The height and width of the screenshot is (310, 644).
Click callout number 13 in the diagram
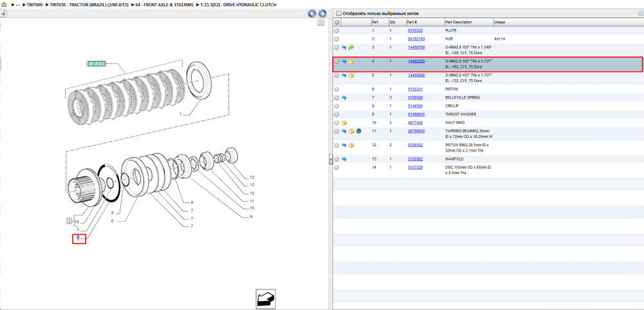[x=252, y=178]
